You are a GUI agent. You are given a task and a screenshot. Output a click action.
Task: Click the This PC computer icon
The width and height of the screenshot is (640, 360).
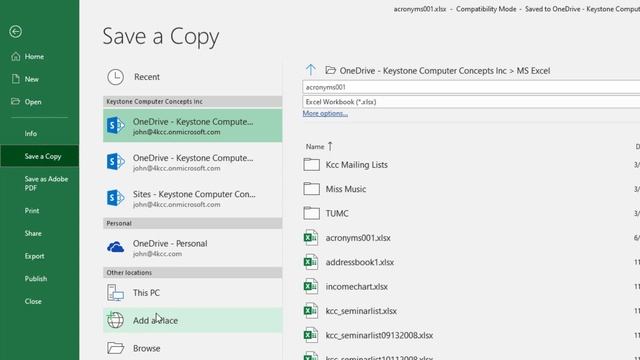116,293
